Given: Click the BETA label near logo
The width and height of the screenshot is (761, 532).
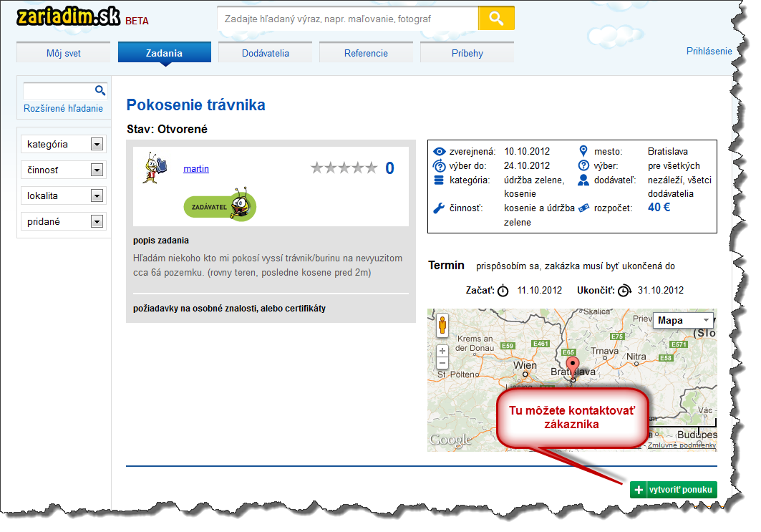Looking at the screenshot, I should tap(137, 21).
